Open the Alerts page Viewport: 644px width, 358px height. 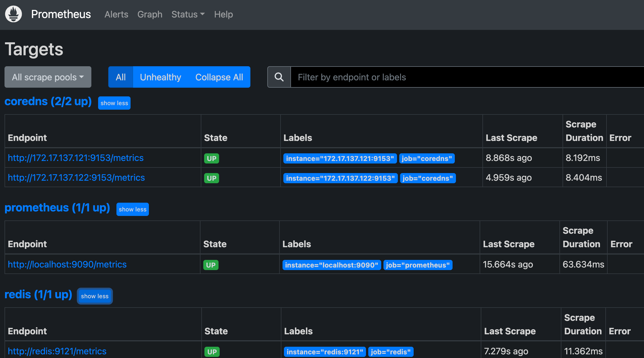pyautogui.click(x=116, y=14)
